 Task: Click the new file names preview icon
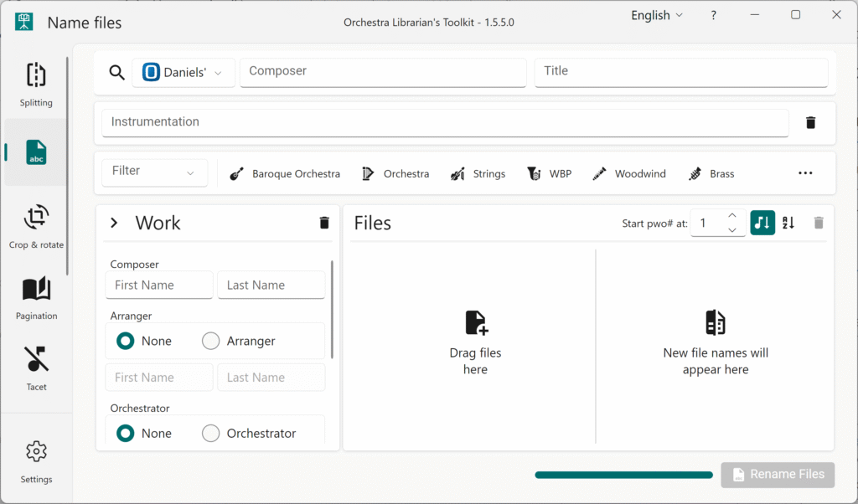(x=716, y=322)
